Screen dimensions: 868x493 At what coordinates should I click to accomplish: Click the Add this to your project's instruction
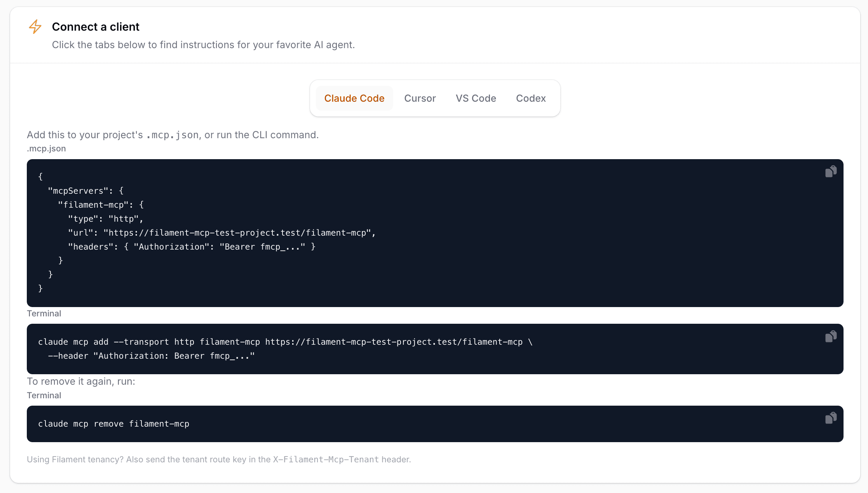173,135
